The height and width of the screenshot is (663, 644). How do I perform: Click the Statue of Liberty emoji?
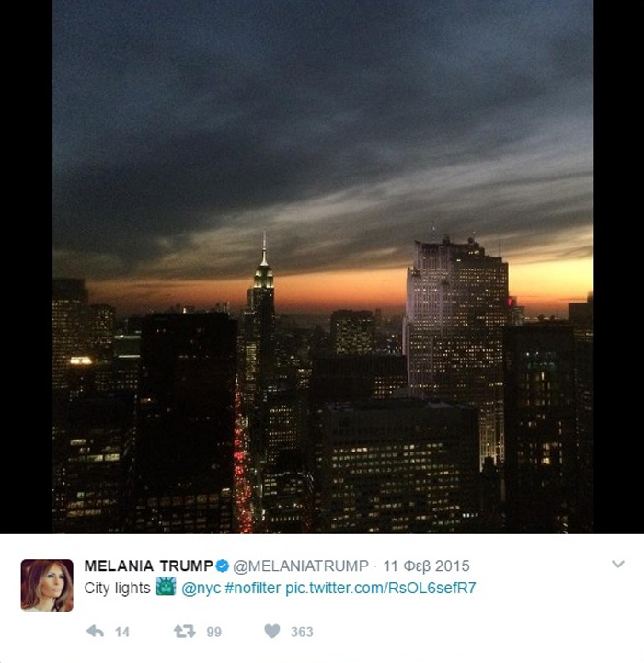[x=166, y=587]
